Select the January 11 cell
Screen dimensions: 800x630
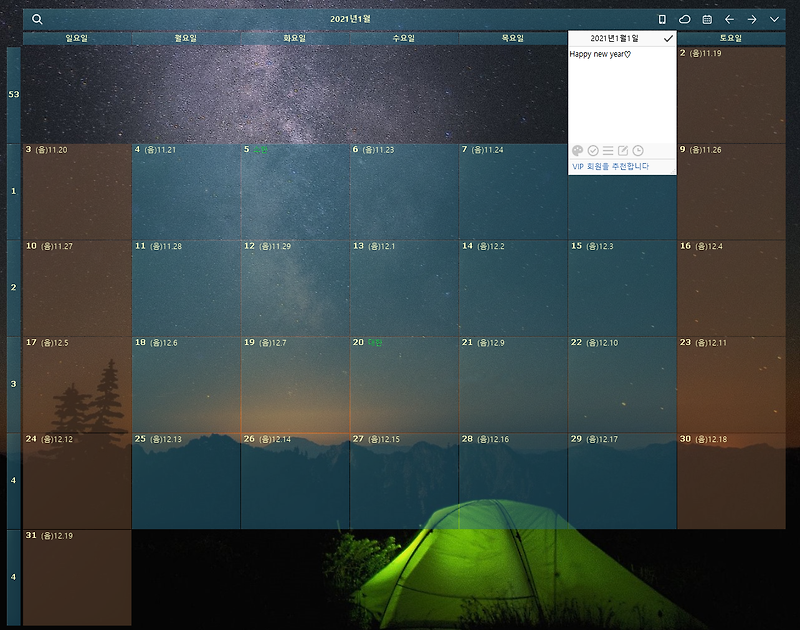[186, 288]
